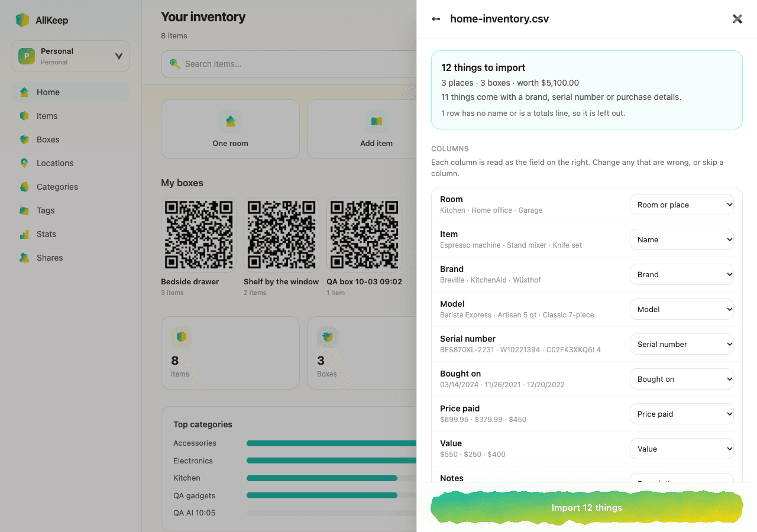This screenshot has width=757, height=532.
Task: Open the Bedside drawer QR code
Action: click(x=198, y=235)
